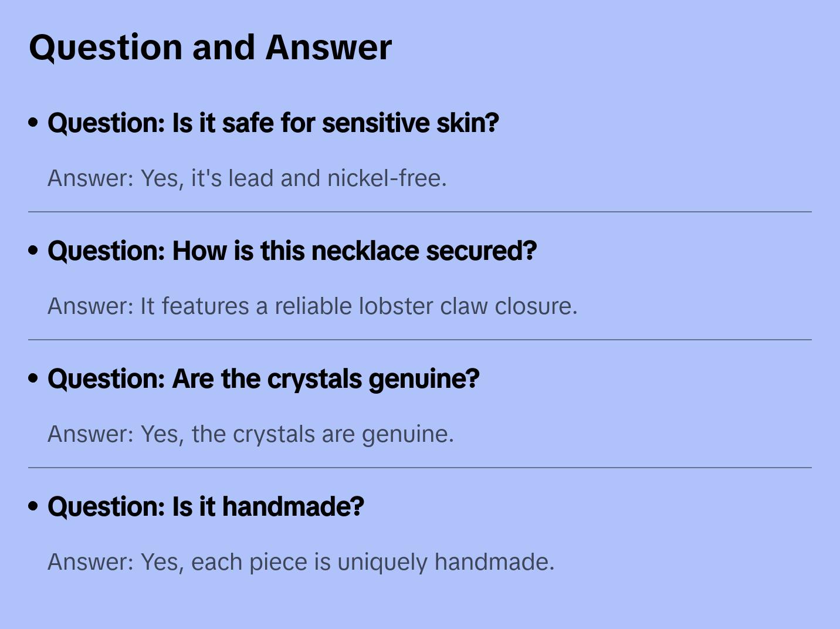Click the bullet beside the handmade question
The height and width of the screenshot is (629, 840).
pyautogui.click(x=33, y=506)
